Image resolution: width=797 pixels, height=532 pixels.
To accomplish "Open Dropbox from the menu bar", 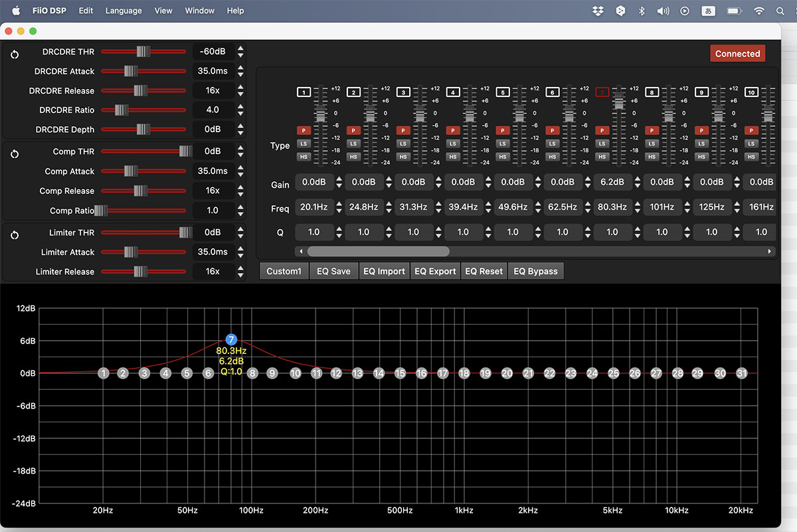I will click(598, 11).
